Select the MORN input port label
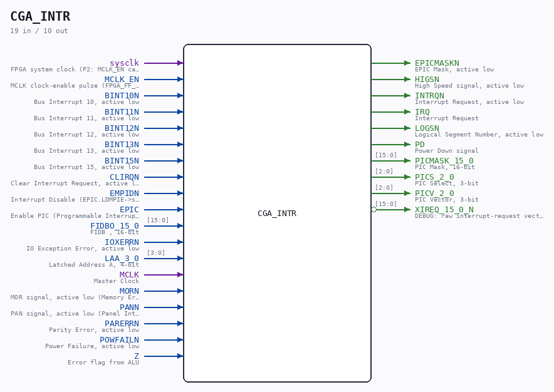Screen dimensions: 554x392 coord(129,291)
